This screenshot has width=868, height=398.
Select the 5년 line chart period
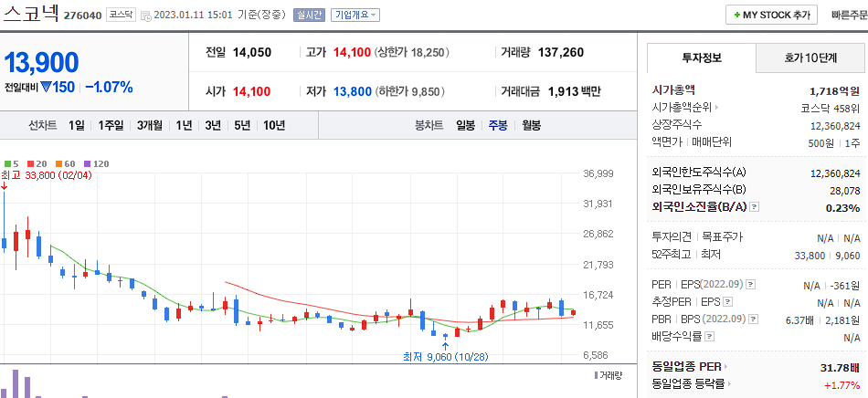tap(242, 125)
